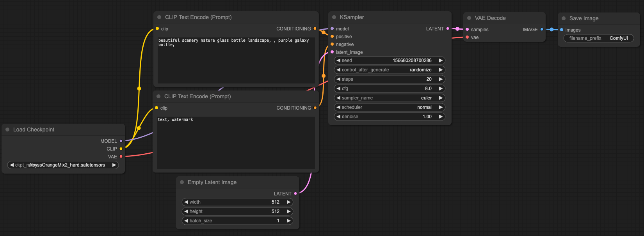Viewport: 644px width, 236px height.
Task: Switch to next checkpoint with right arrow
Action: pyautogui.click(x=114, y=165)
